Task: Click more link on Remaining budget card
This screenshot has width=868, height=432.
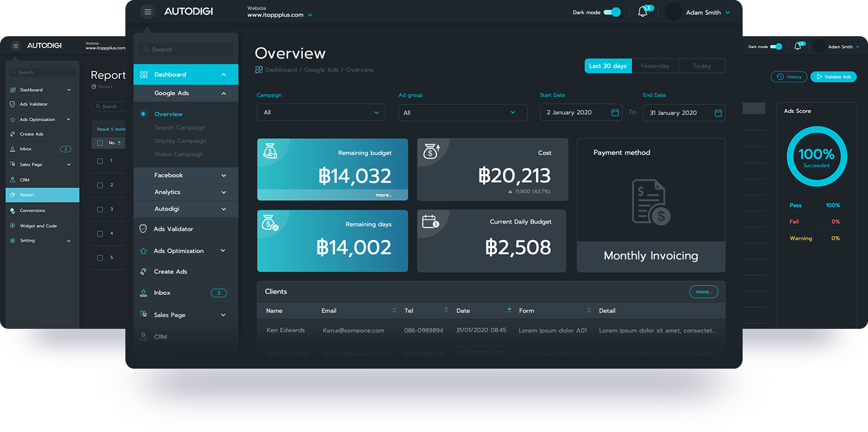Action: tap(383, 195)
